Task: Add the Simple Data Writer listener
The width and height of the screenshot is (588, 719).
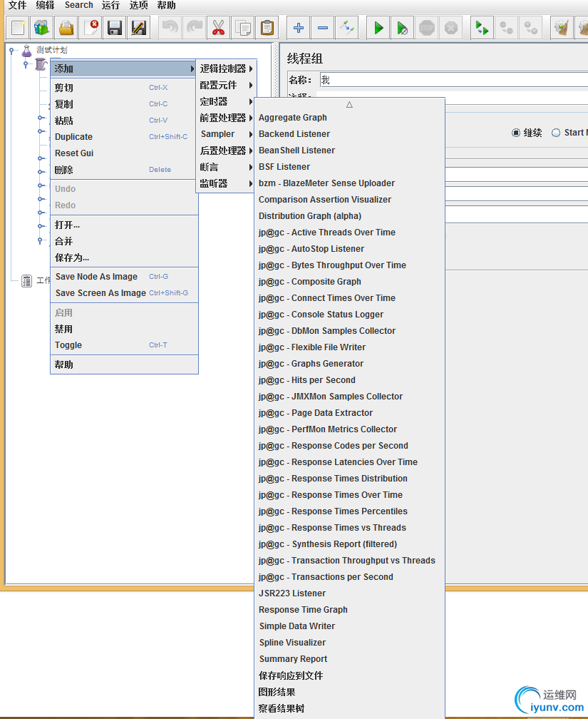Action: (349, 626)
